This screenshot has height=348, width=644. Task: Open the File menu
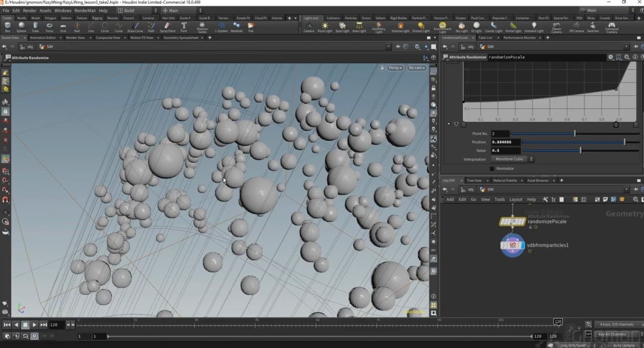pos(6,10)
